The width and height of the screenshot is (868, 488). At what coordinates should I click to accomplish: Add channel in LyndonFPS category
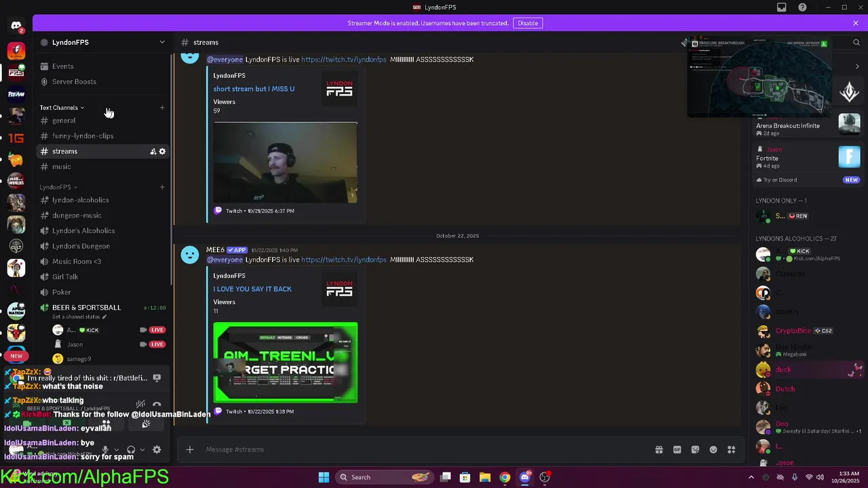162,187
